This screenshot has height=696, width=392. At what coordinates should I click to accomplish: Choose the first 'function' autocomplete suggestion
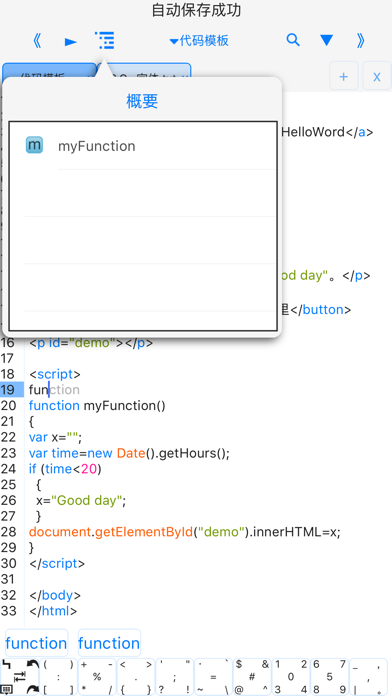pyautogui.click(x=36, y=643)
